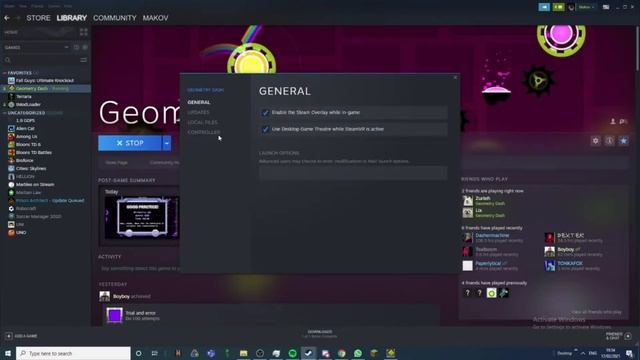Open the post-game summary screenshot thumbnail
Image resolution: width=640 pixels, height=360 pixels.
(x=142, y=217)
